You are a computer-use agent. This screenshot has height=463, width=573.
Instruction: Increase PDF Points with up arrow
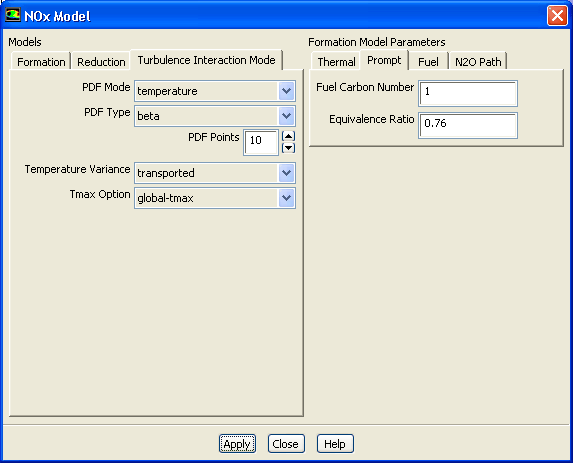tap(288, 136)
